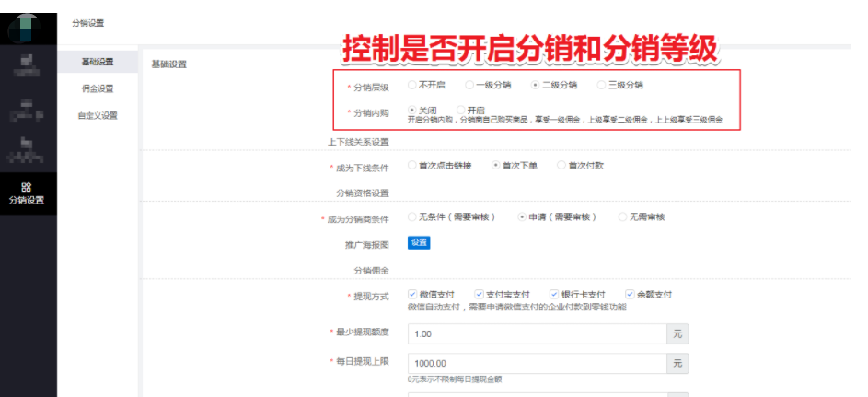This screenshot has height=397, width=868.
Task: Select 首次下单 condition
Action: (495, 165)
